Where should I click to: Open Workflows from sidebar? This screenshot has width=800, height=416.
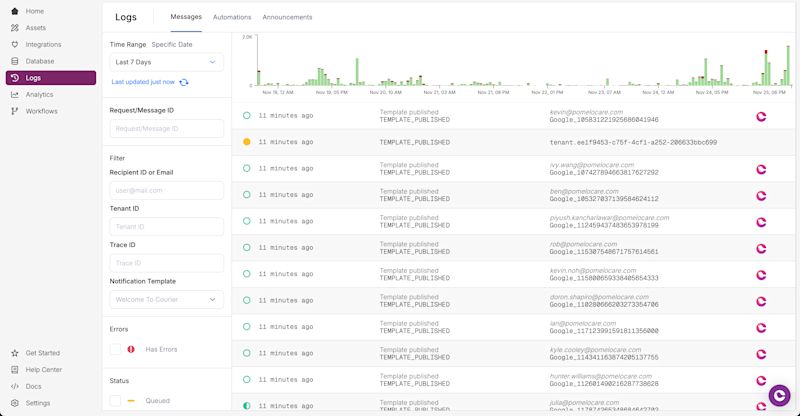[41, 111]
